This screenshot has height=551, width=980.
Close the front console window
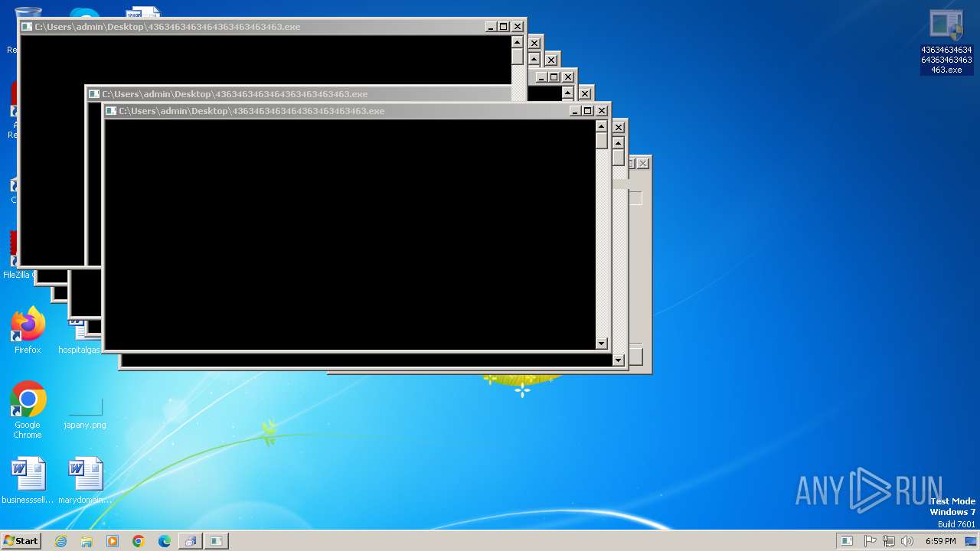pos(602,111)
